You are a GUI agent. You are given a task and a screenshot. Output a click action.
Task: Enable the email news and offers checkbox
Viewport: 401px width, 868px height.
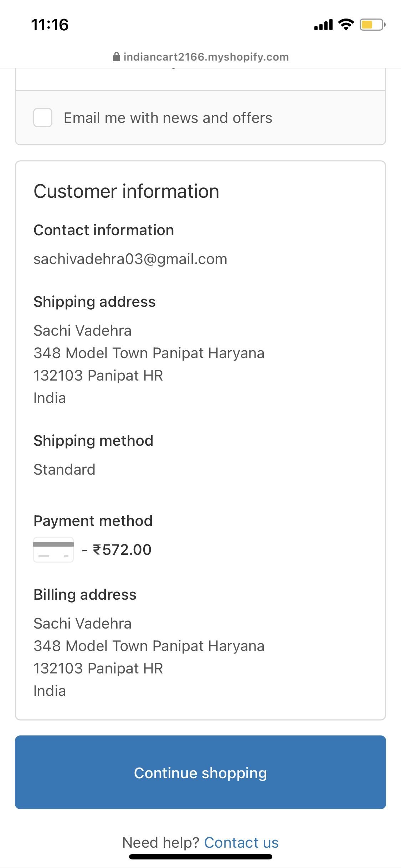[43, 118]
